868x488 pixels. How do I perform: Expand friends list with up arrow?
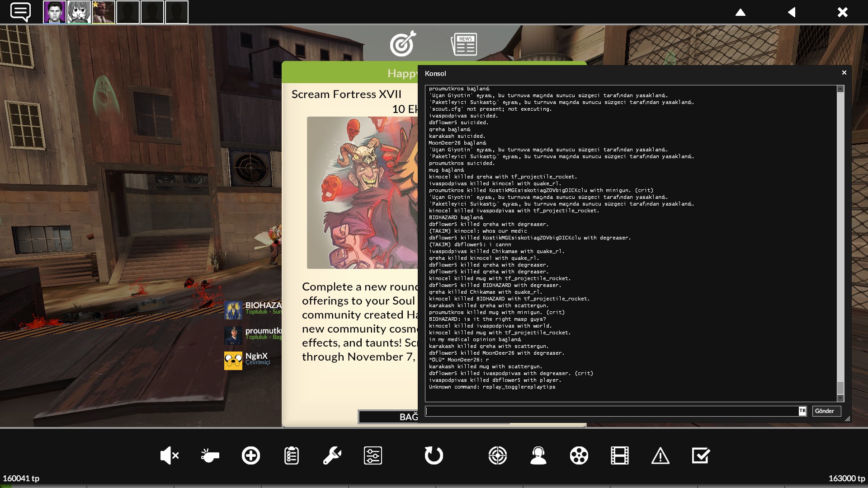point(740,12)
